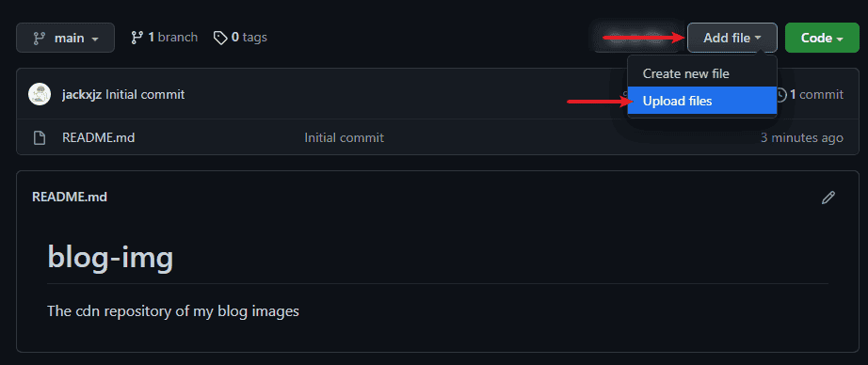
Task: Open the README.md file in the list
Action: [x=99, y=137]
